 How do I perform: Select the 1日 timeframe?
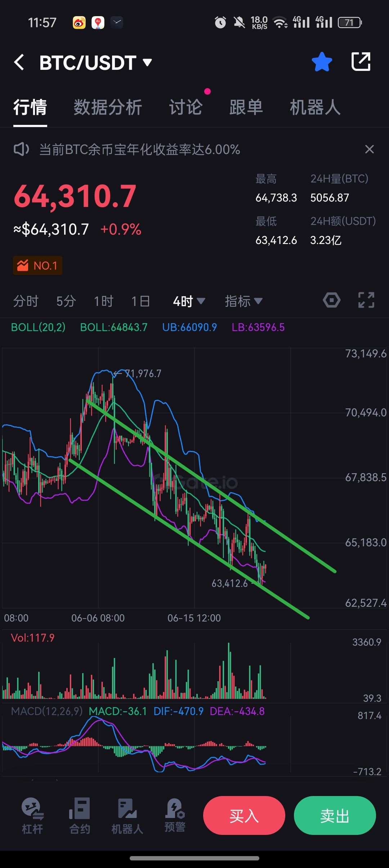click(140, 301)
